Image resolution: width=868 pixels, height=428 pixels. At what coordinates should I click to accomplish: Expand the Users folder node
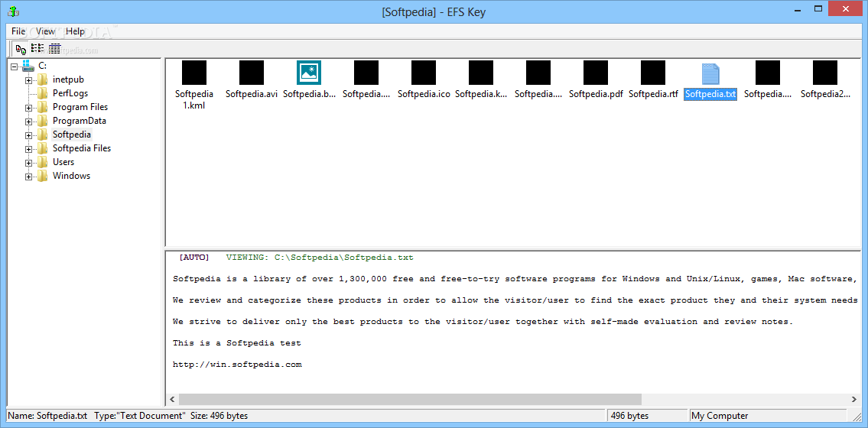(28, 163)
